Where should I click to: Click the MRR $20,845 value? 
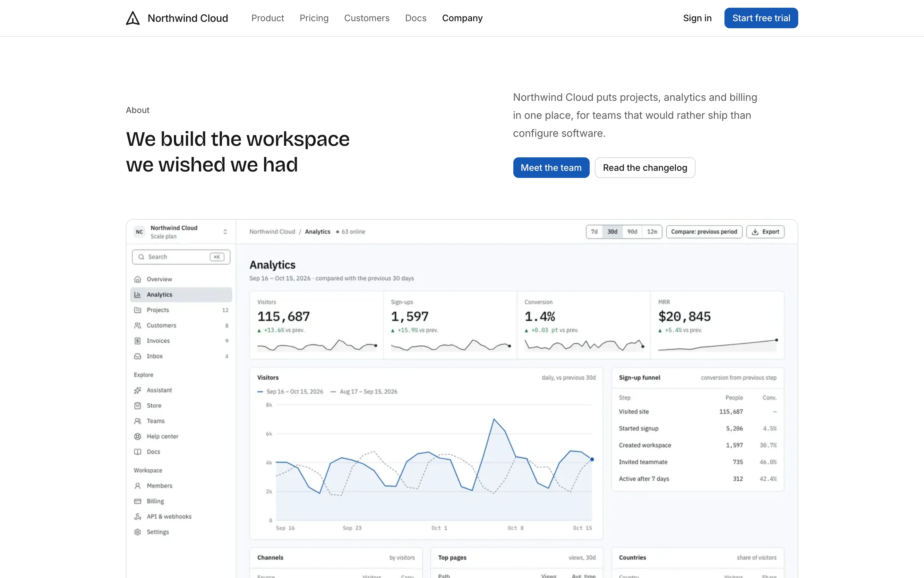pos(684,317)
